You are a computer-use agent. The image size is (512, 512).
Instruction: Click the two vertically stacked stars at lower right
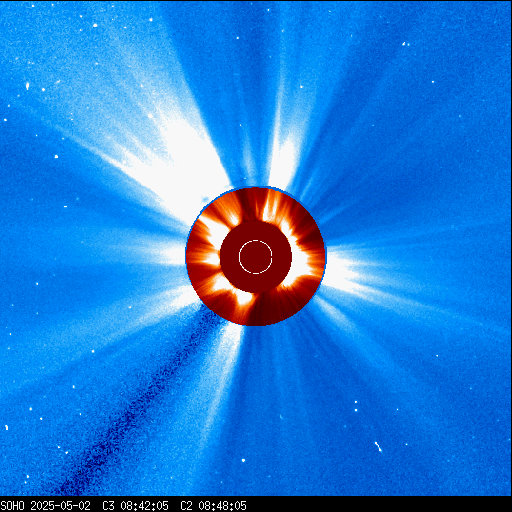click(356, 406)
